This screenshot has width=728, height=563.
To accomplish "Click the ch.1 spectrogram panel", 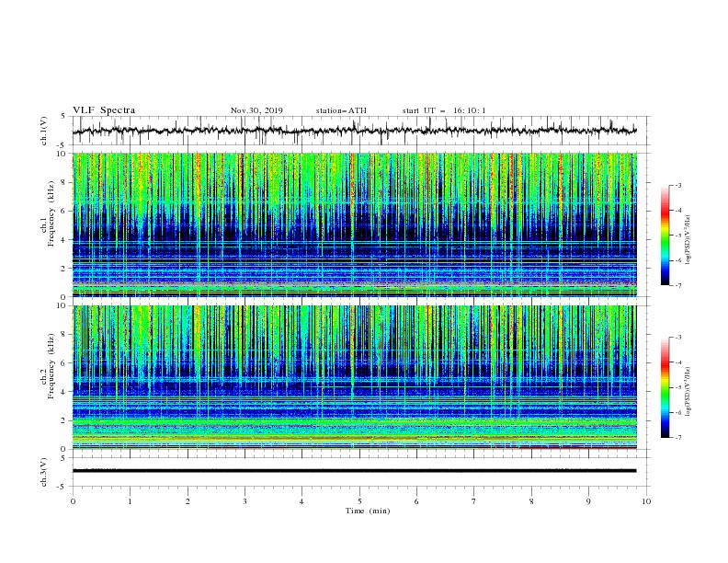I will (354, 224).
